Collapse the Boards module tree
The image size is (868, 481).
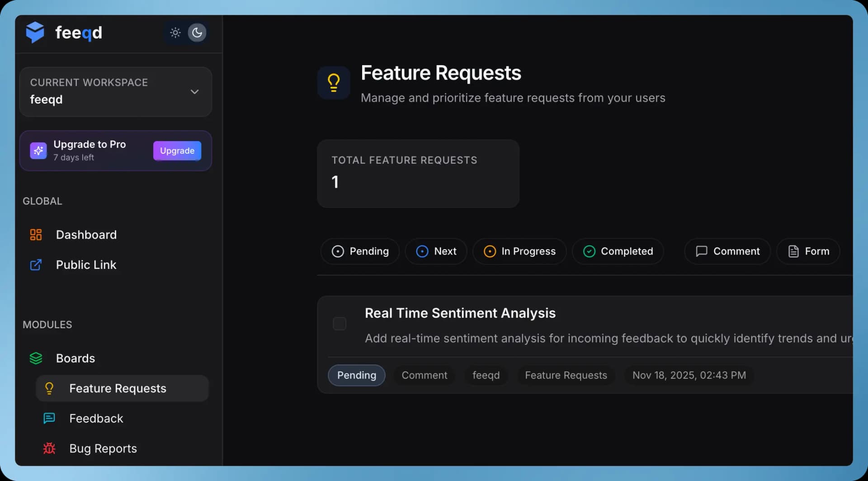pyautogui.click(x=75, y=358)
